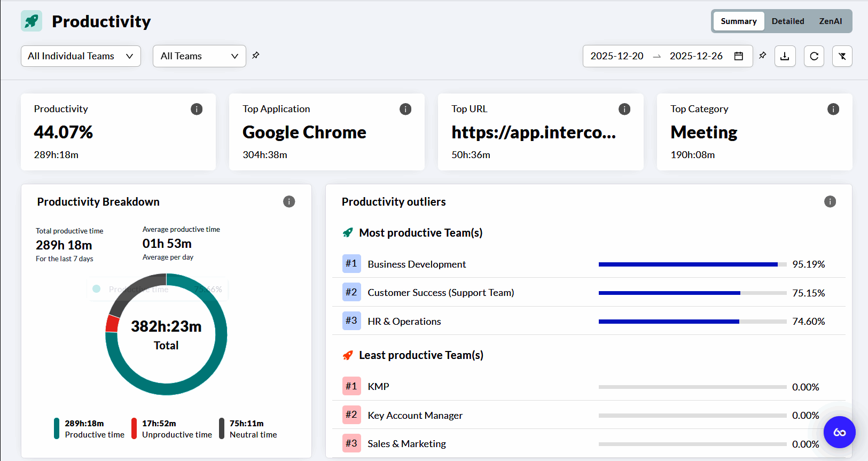Click the start date 2025-12-20 field

[x=616, y=56]
